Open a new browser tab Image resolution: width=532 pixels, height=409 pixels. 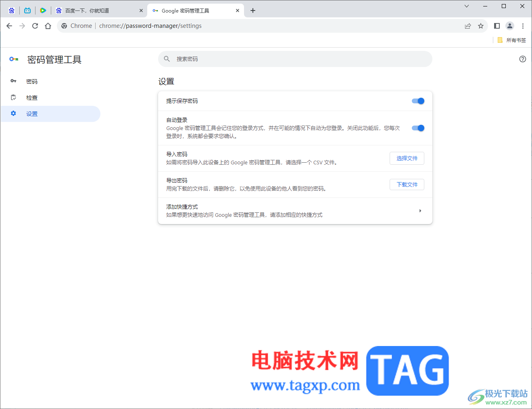[x=253, y=10]
